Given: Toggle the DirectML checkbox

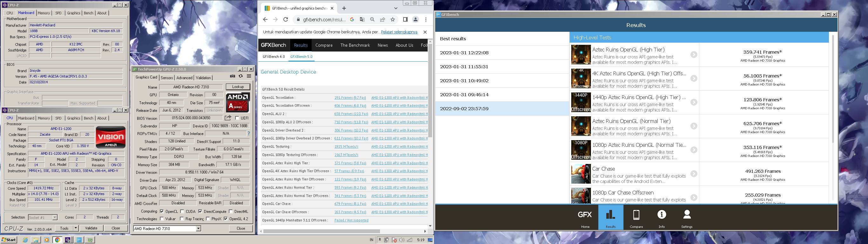Looking at the screenshot, I should click(x=230, y=212).
